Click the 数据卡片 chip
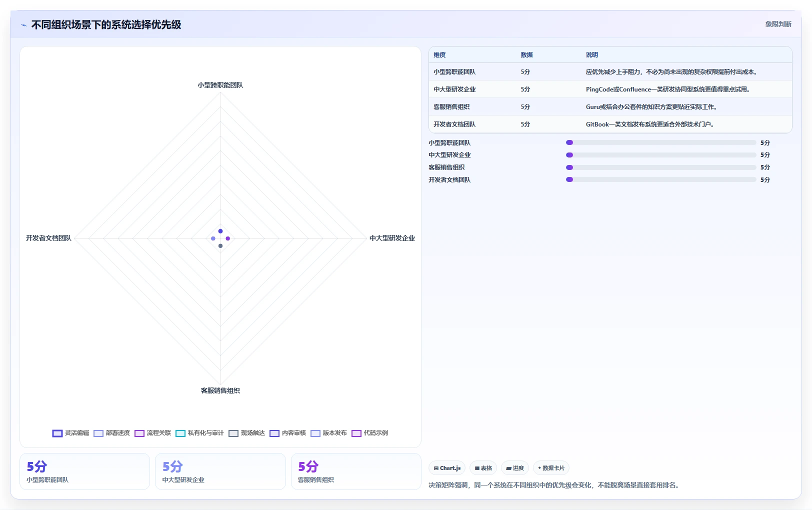 coord(551,468)
